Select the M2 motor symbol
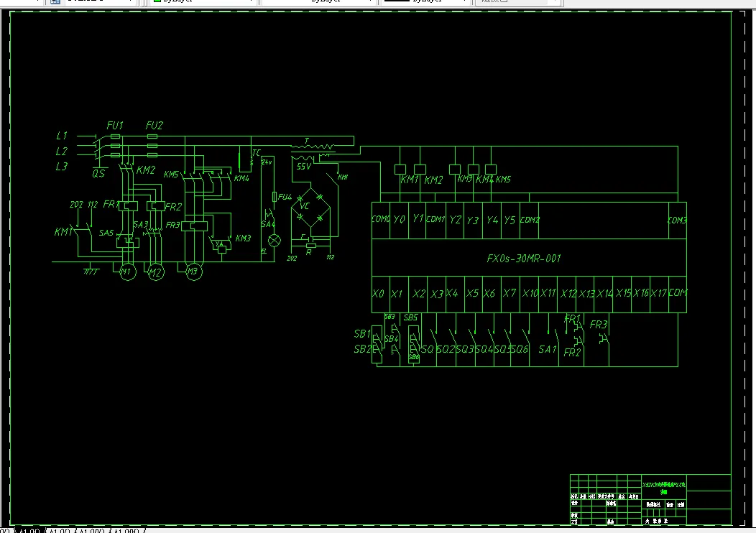Viewport: 756px width, 533px height. [155, 272]
